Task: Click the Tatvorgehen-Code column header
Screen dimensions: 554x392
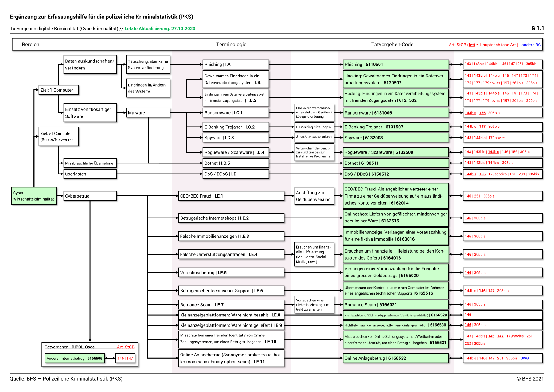Action: [392, 45]
